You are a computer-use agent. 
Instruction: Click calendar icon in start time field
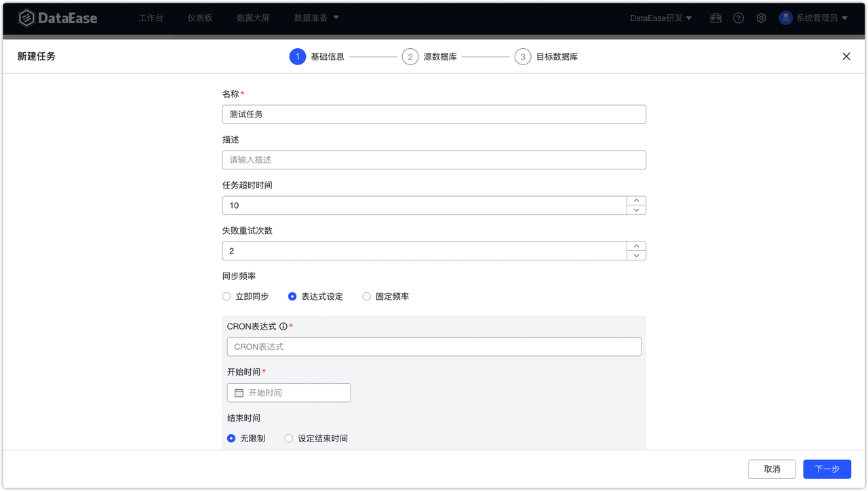tap(239, 393)
